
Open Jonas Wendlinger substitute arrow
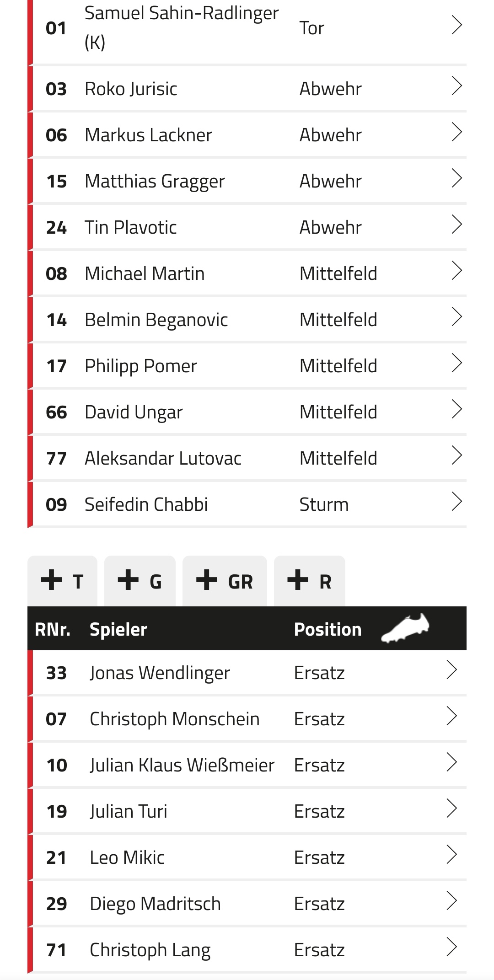coord(451,670)
